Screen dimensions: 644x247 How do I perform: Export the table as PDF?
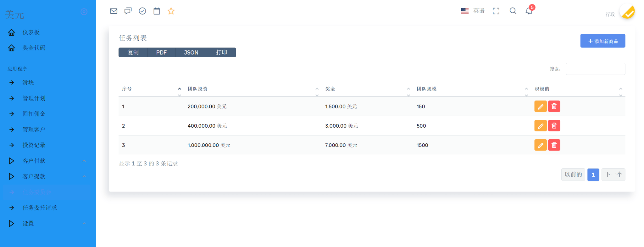pyautogui.click(x=161, y=53)
